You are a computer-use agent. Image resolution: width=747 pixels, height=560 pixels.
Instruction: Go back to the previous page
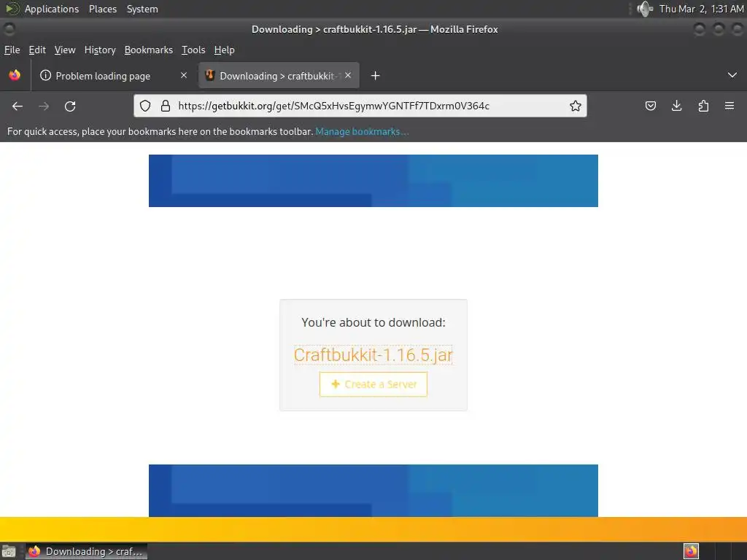18,106
